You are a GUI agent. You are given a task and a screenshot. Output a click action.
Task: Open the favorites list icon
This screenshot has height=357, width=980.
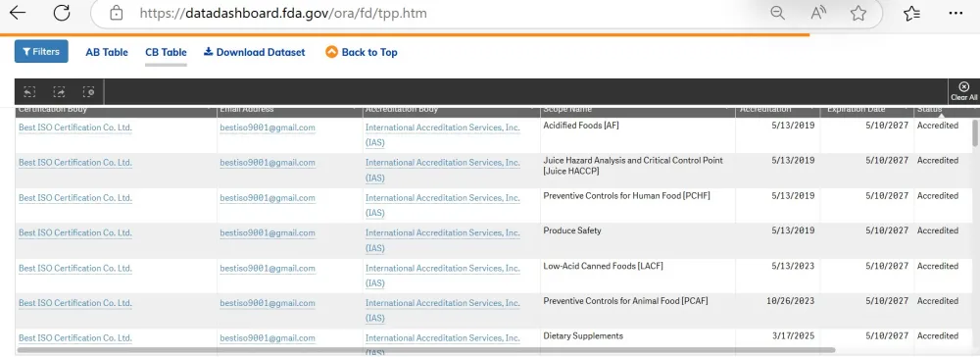point(911,13)
